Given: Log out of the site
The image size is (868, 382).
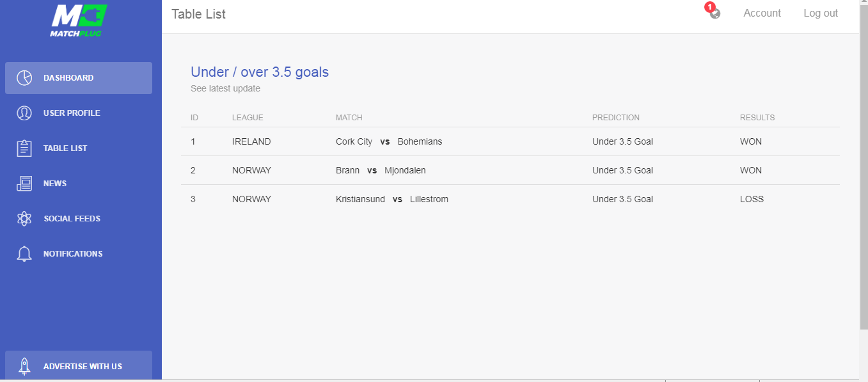Looking at the screenshot, I should pos(821,13).
